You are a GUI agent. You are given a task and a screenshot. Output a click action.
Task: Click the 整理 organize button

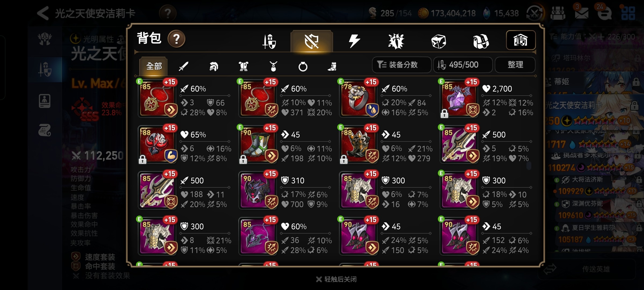coord(515,65)
